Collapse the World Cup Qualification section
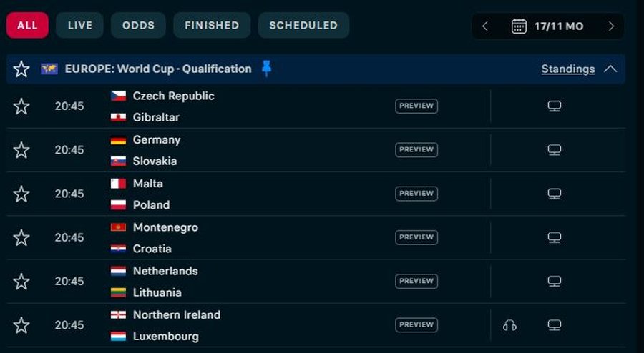Image resolution: width=644 pixels, height=353 pixels. [610, 69]
